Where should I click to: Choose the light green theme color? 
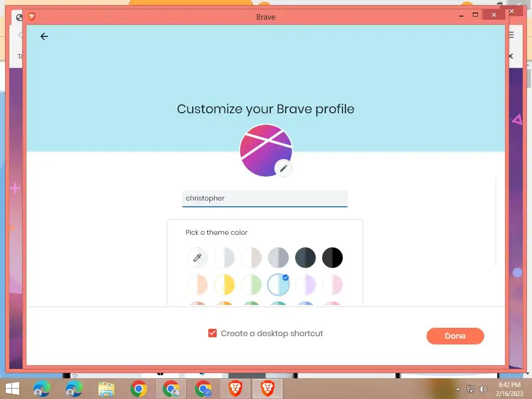click(x=251, y=285)
